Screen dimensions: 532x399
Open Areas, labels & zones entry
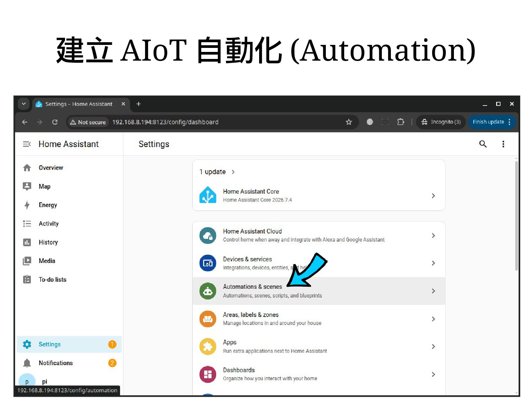pyautogui.click(x=319, y=319)
